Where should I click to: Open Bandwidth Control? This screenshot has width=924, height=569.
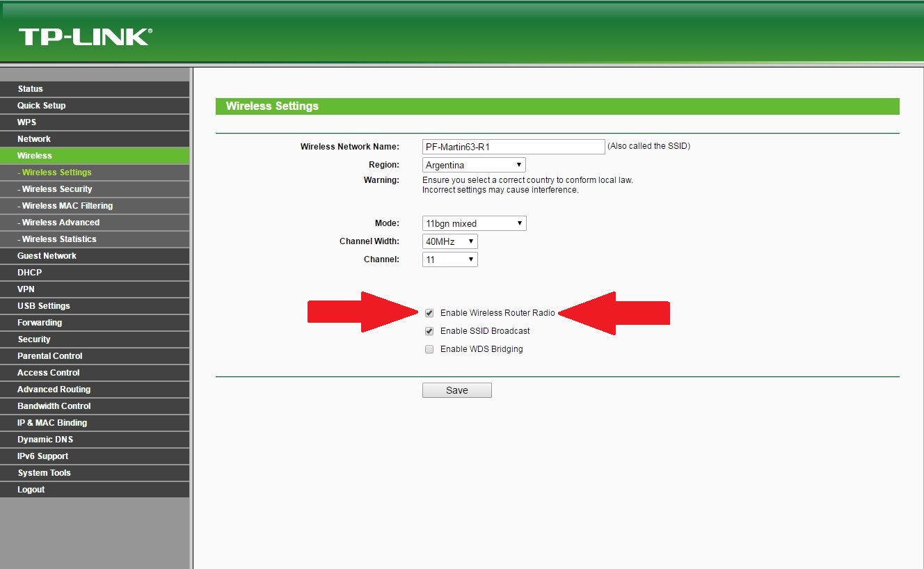pyautogui.click(x=95, y=406)
